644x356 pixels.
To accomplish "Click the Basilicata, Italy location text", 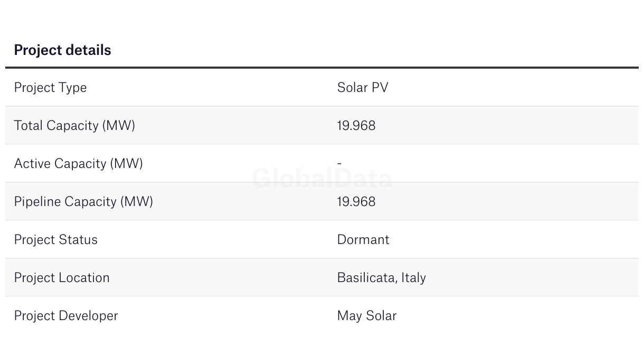I will pyautogui.click(x=382, y=278).
